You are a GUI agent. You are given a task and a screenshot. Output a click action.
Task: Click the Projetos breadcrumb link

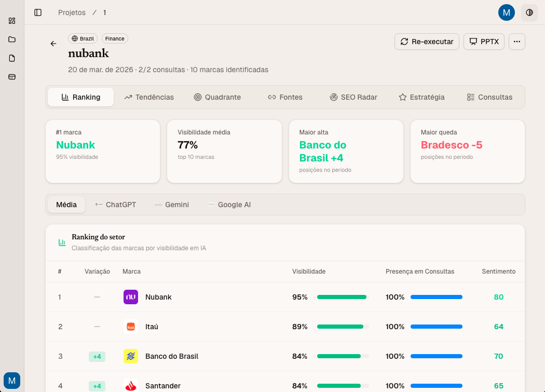click(72, 12)
